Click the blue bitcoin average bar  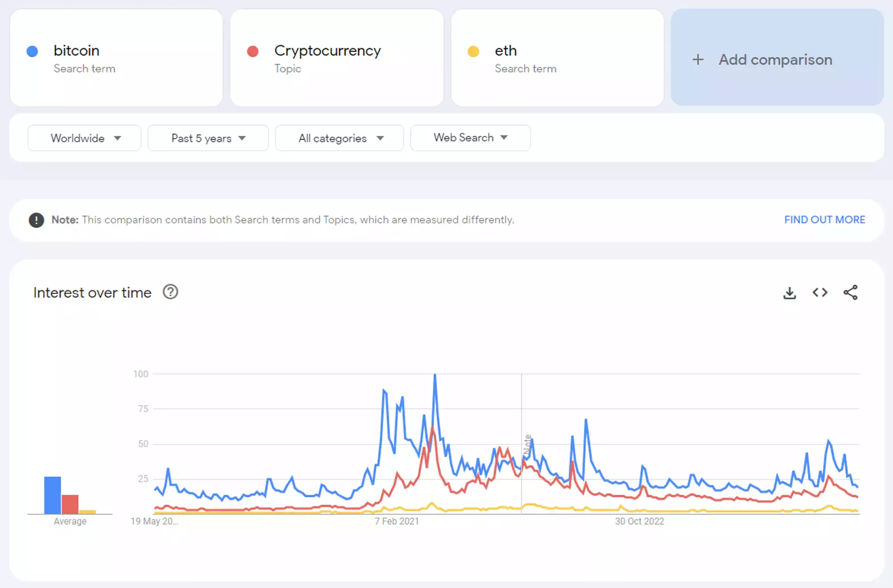(x=52, y=495)
